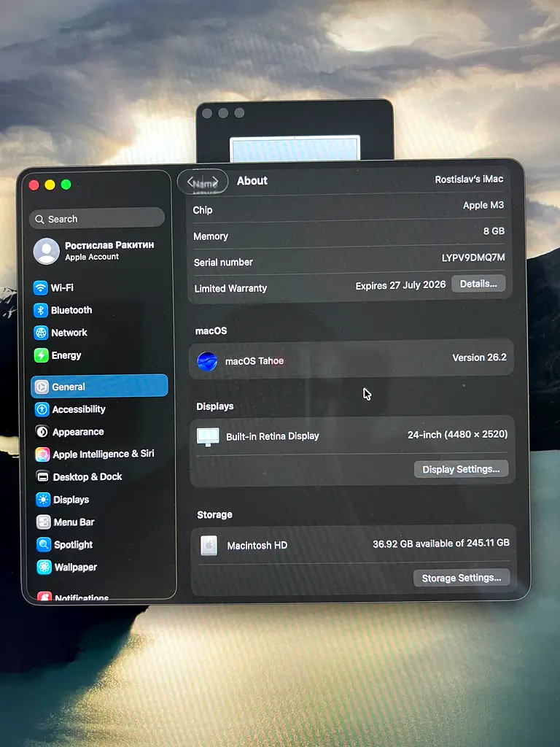Open Wi-Fi settings icon in sidebar
The image size is (560, 747).
pyautogui.click(x=41, y=287)
